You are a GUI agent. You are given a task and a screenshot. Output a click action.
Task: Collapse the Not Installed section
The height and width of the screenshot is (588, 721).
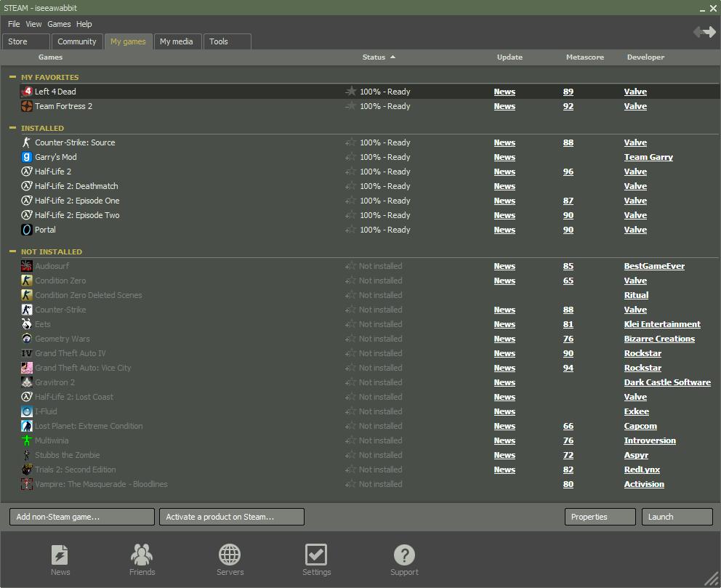pos(12,251)
